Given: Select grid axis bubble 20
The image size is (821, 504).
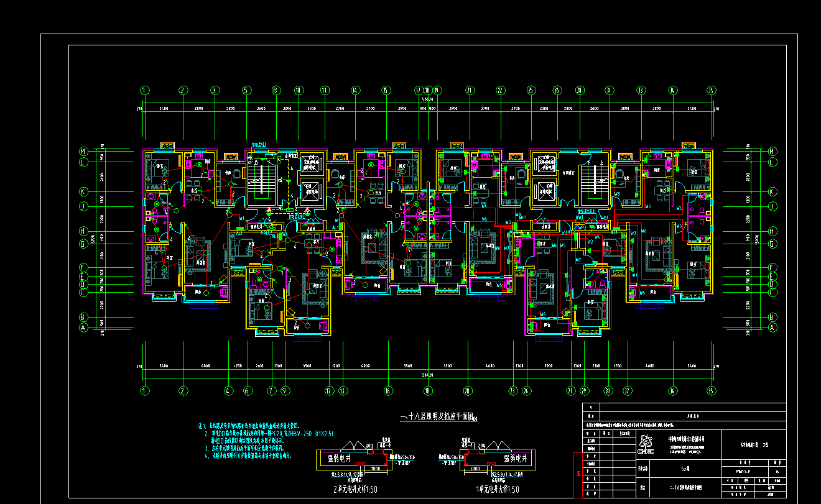Looking at the screenshot, I should [466, 391].
